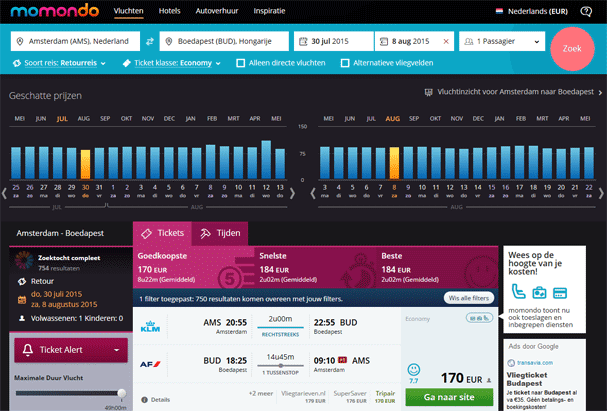Edit the Amsterdam (AMS) origin field
Screen dimensions: 607x411
tap(75, 41)
